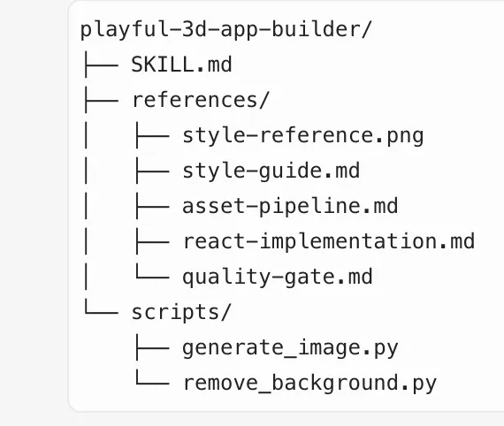Click the style-guide.md entry
The width and height of the screenshot is (504, 426).
pyautogui.click(x=271, y=171)
